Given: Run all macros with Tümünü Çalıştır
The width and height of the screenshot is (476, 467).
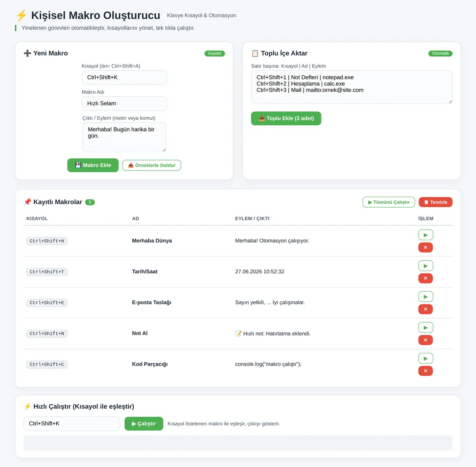Looking at the screenshot, I should click(x=389, y=202).
